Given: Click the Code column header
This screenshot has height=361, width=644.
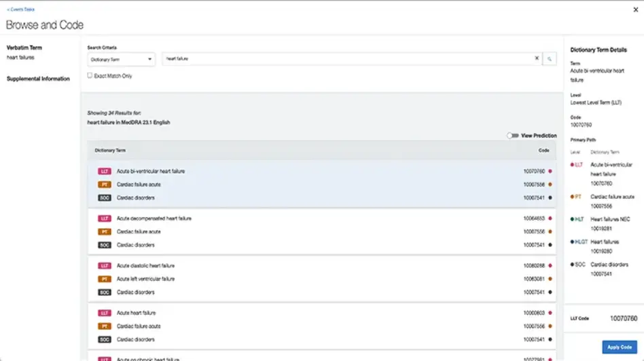Looking at the screenshot, I should click(543, 150).
